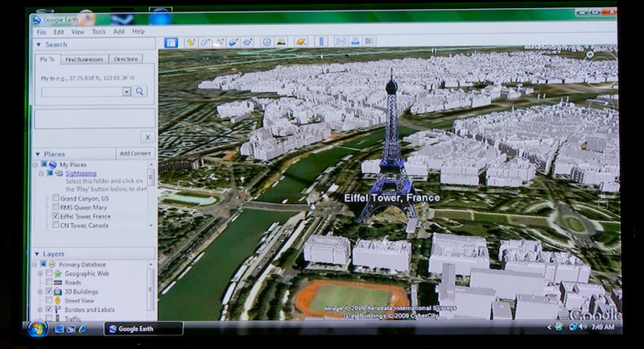Click the Layers panel vertical scrollbar
644x349 pixels.
[150, 289]
